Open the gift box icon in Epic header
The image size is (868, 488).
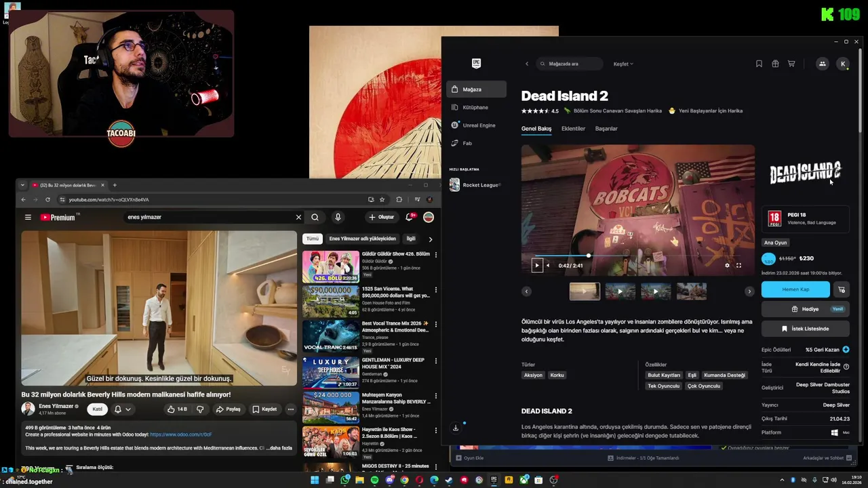point(775,64)
